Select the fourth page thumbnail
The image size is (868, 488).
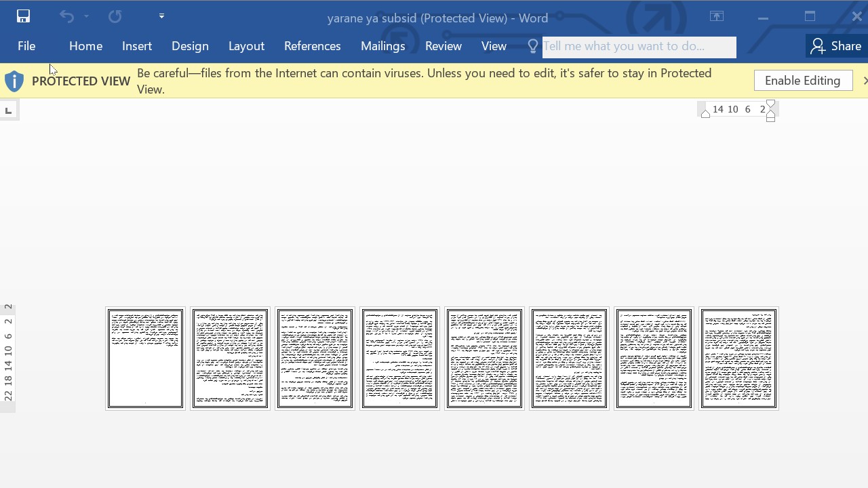tap(399, 359)
